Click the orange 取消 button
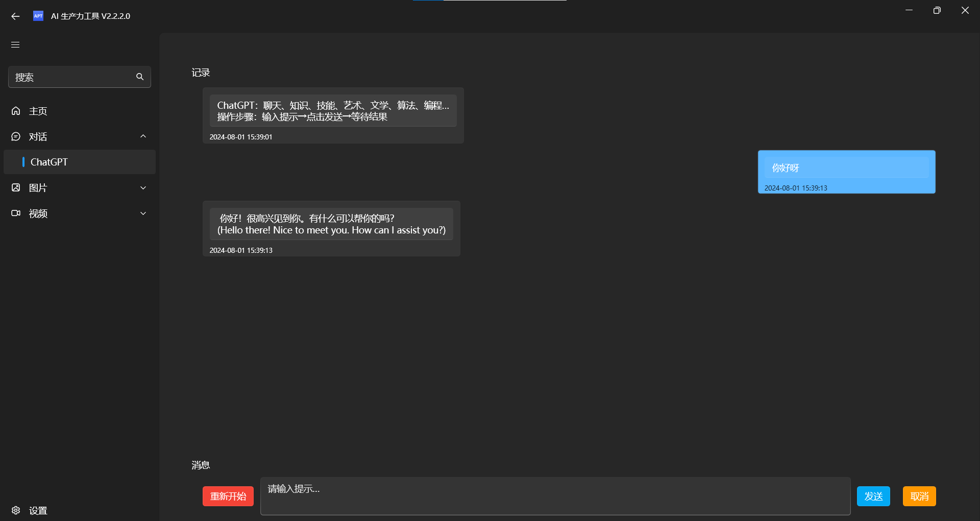This screenshot has width=980, height=521. [x=919, y=496]
